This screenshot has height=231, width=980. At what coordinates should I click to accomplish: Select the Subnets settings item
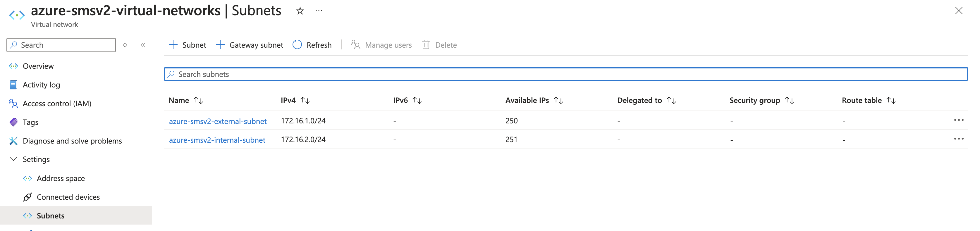[50, 216]
